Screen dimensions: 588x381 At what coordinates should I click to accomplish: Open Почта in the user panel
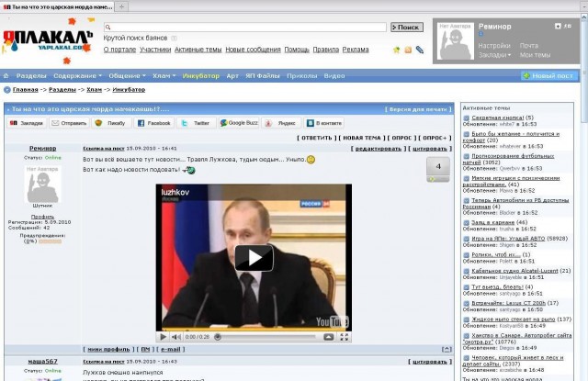529,46
